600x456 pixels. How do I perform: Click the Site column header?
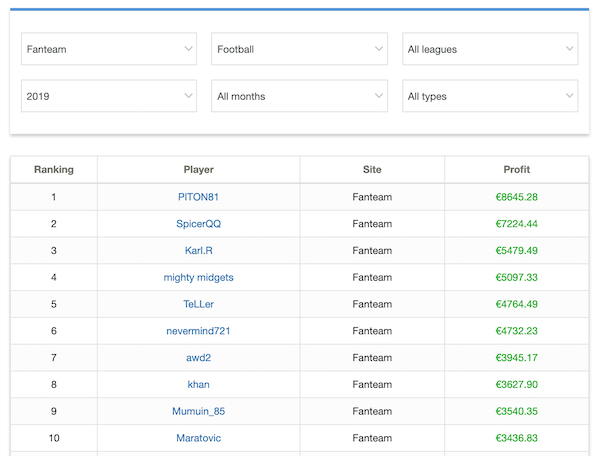tap(372, 170)
